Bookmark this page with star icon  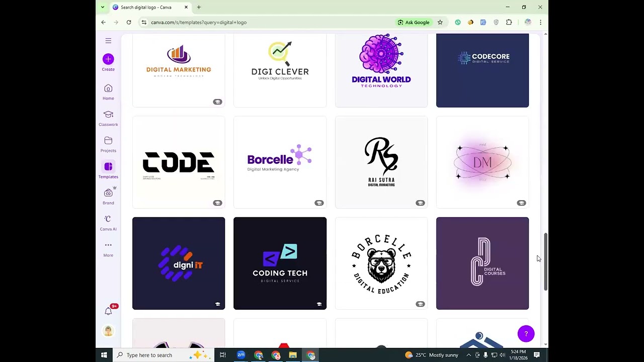tap(440, 22)
